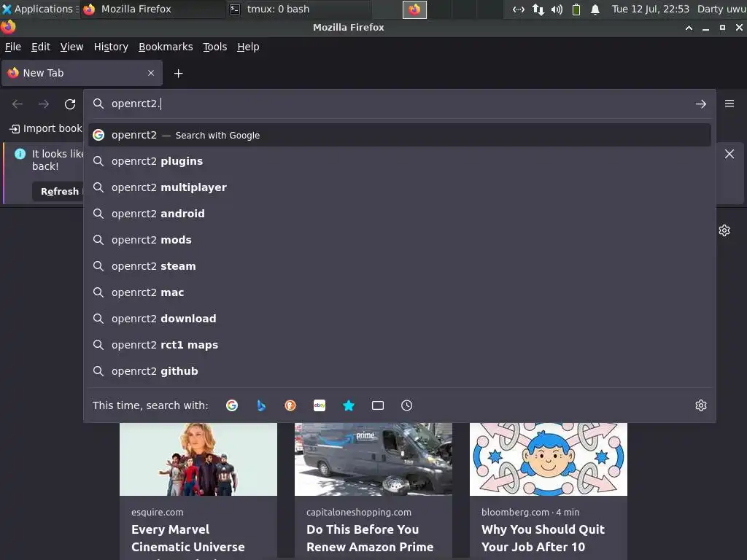
Task: Click the address bar text field
Action: (x=400, y=104)
